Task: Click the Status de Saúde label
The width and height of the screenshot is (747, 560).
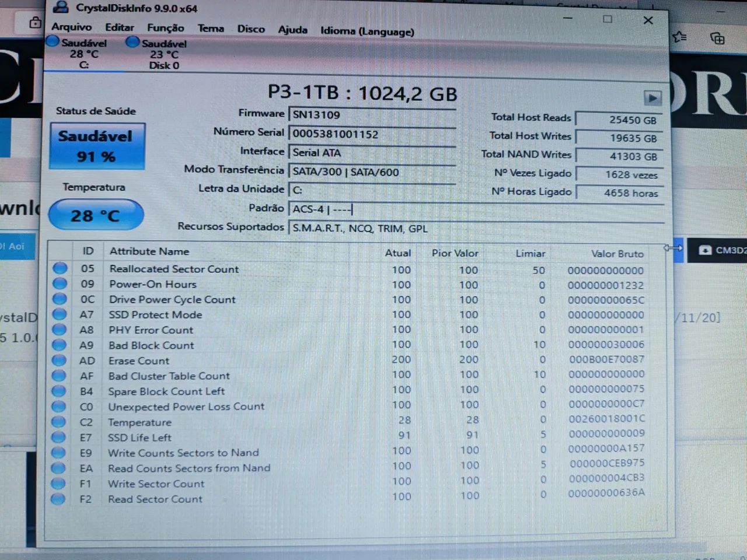Action: (96, 111)
